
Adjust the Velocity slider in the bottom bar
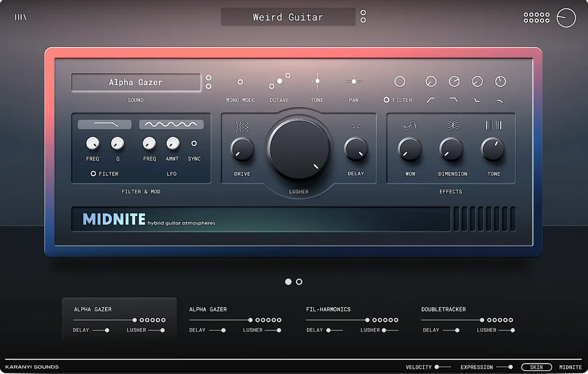[438, 367]
